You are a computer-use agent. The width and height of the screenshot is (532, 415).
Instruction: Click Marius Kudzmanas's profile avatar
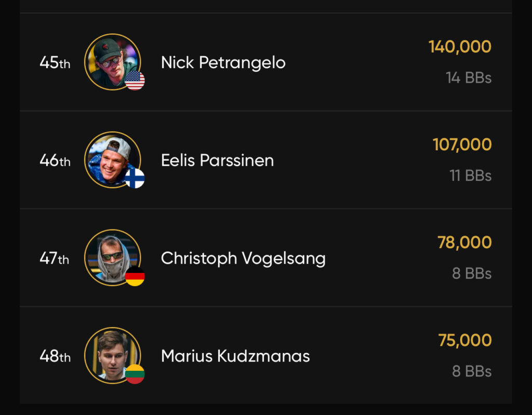point(111,354)
